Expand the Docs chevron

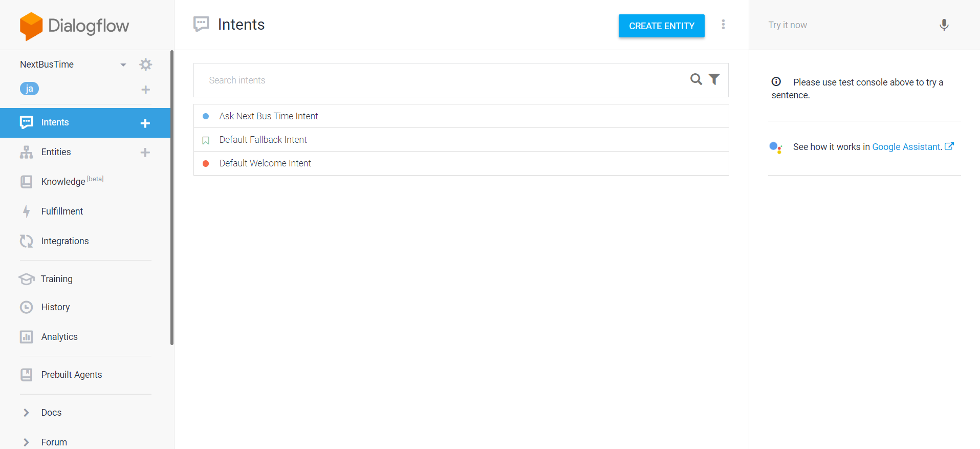(x=26, y=413)
